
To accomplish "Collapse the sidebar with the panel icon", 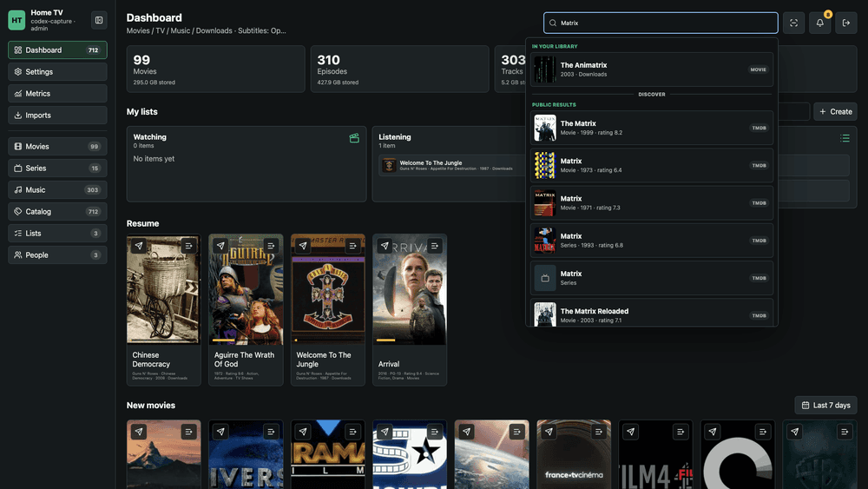I will (99, 21).
